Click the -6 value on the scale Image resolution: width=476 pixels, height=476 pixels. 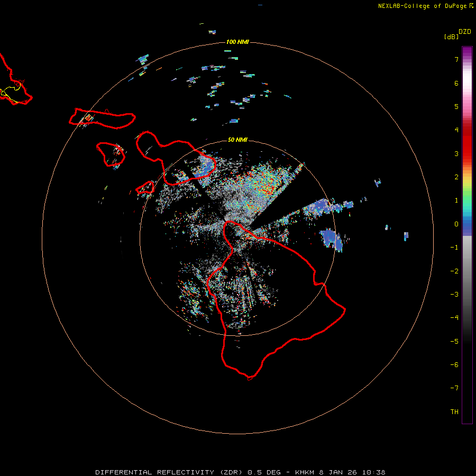[x=454, y=365]
